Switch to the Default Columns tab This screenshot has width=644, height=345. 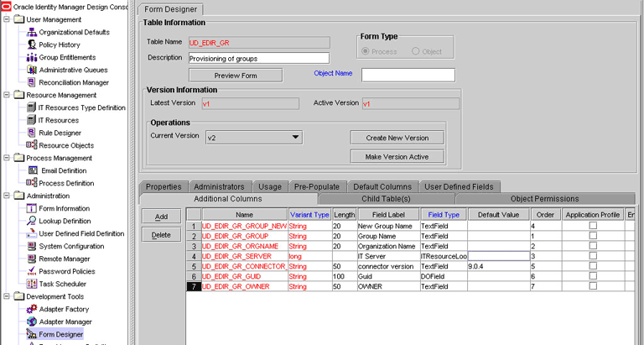pyautogui.click(x=382, y=186)
